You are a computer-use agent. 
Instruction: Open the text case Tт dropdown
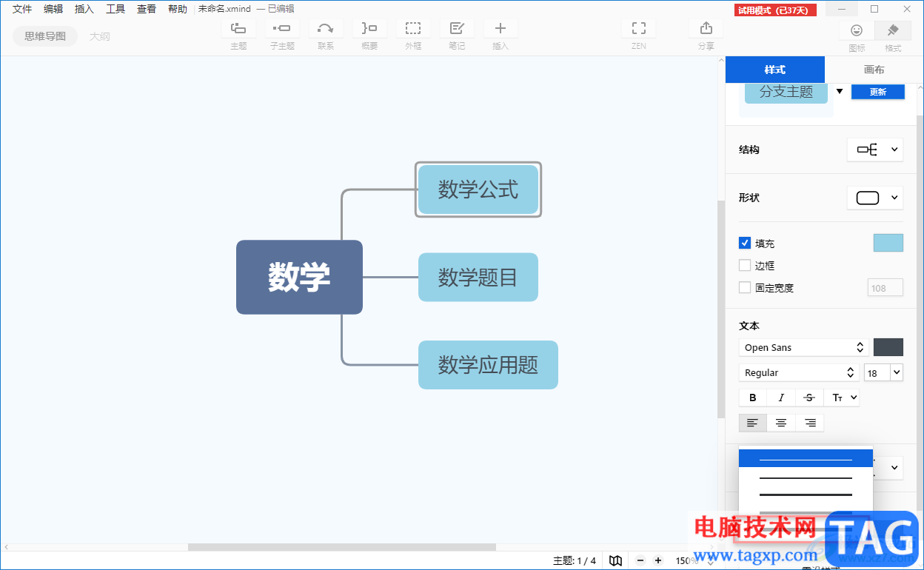point(842,398)
